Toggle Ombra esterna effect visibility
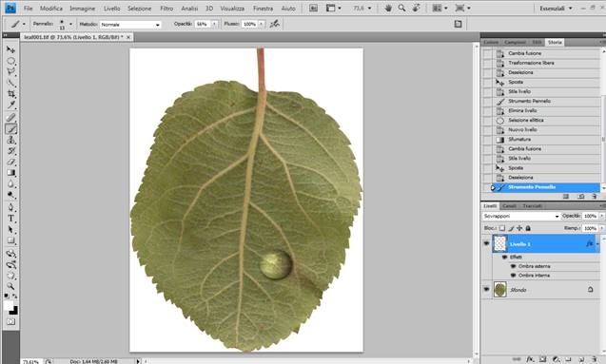The width and height of the screenshot is (606, 364). 514,266
